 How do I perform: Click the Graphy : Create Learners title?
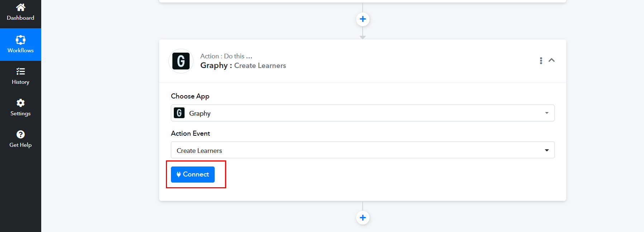click(x=243, y=66)
